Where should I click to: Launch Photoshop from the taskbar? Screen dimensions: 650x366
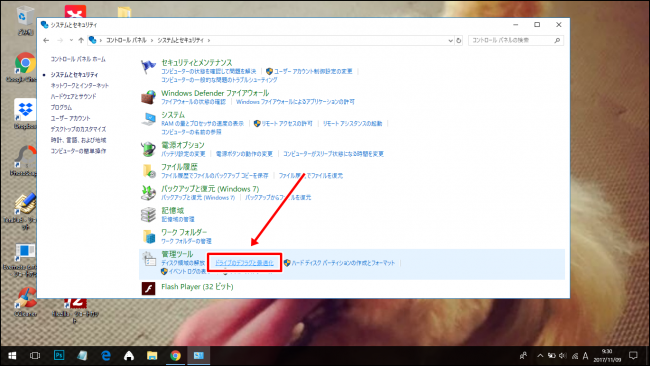pos(59,355)
